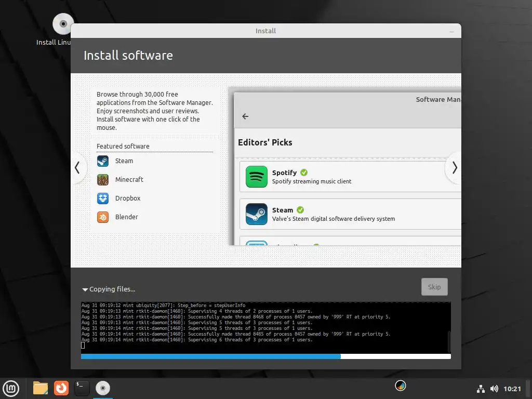Click the Dropbox icon in Featured software
Viewport: 532px width, 399px height.
(103, 198)
